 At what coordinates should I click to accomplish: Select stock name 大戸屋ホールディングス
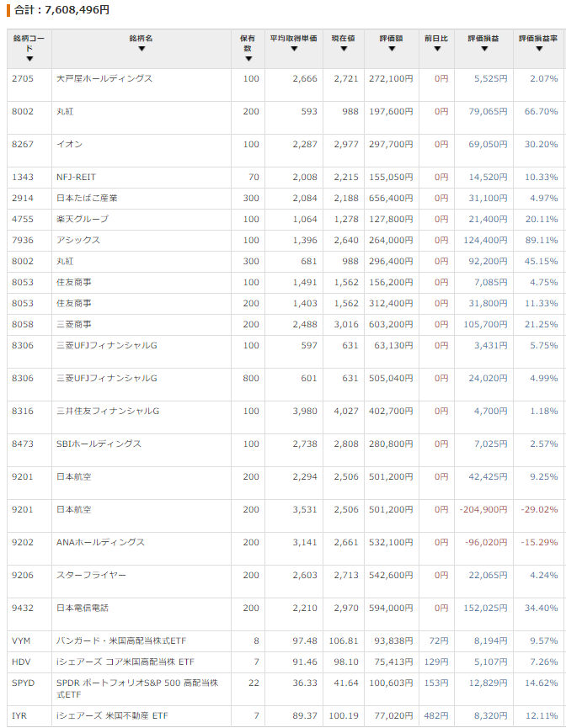[104, 78]
